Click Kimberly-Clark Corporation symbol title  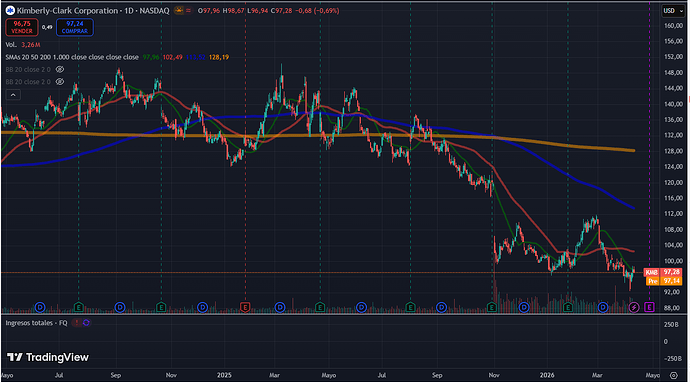point(68,11)
